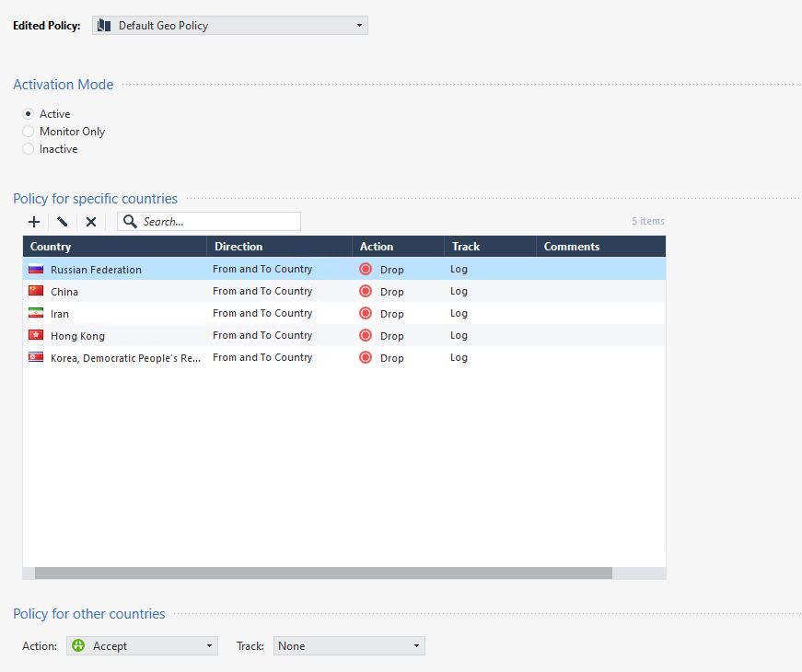Screen dimensions: 802x672
Task: Select the Korea, Democratic People's Republic row
Action: coord(276,358)
